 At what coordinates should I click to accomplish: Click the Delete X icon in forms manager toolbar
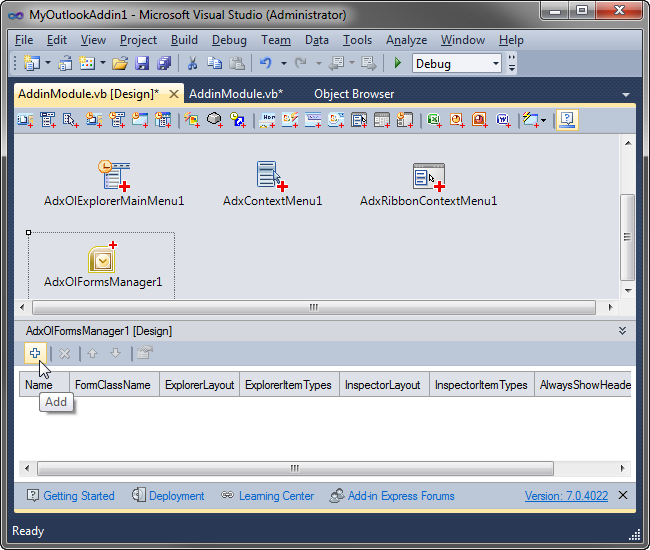coord(64,354)
